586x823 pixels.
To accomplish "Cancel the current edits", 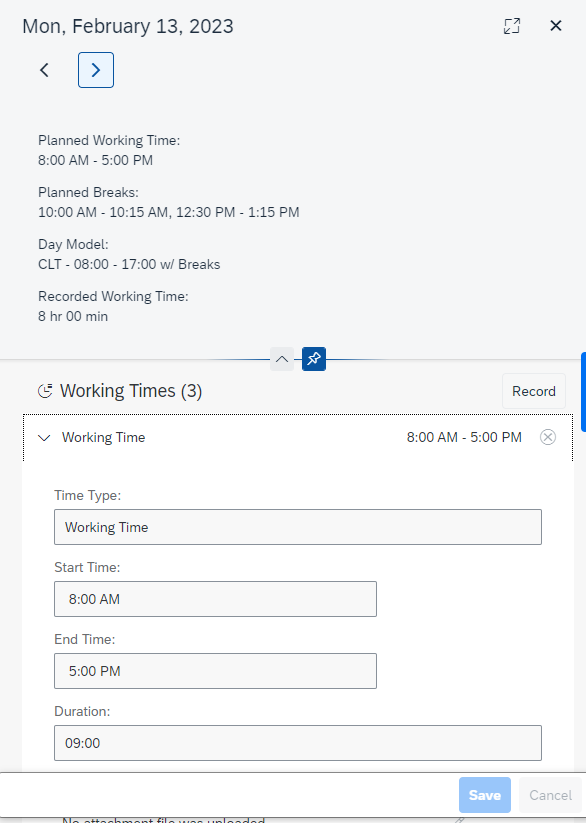I will (x=550, y=795).
